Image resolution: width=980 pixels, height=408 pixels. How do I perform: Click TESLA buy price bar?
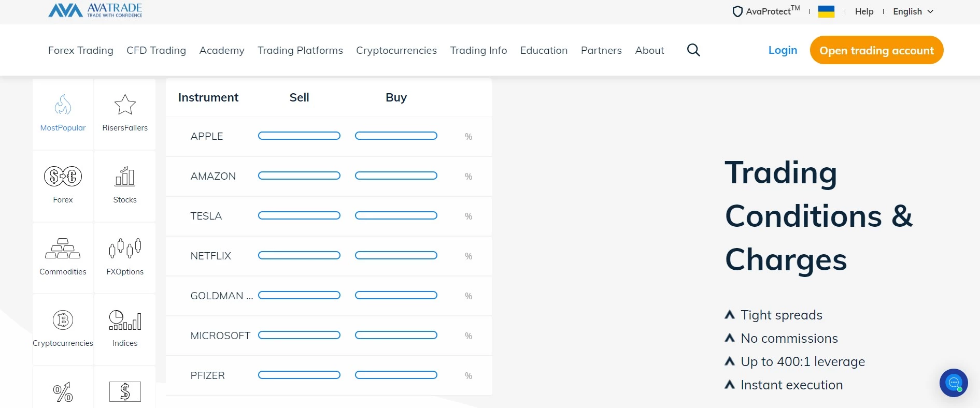click(396, 215)
